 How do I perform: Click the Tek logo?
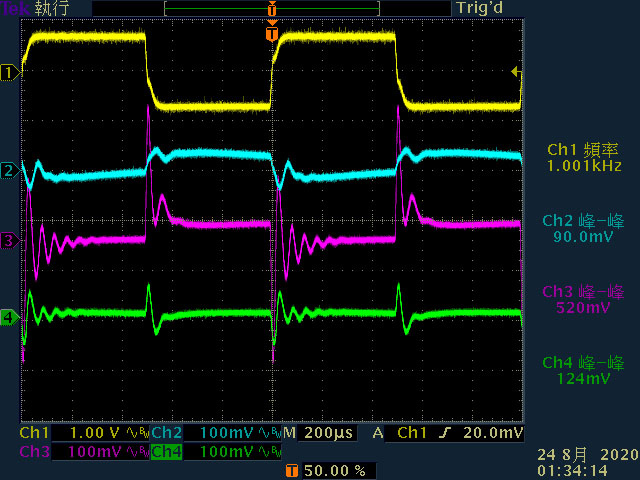(16, 8)
